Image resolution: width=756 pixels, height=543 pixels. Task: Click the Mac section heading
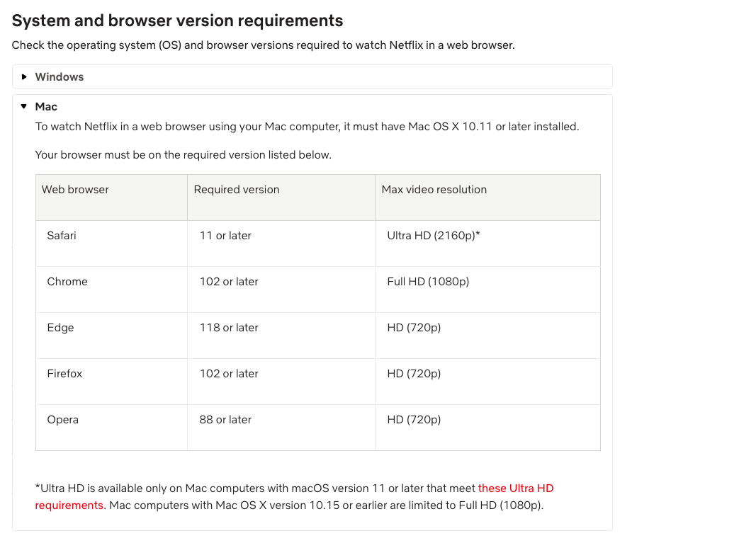pyautogui.click(x=46, y=107)
